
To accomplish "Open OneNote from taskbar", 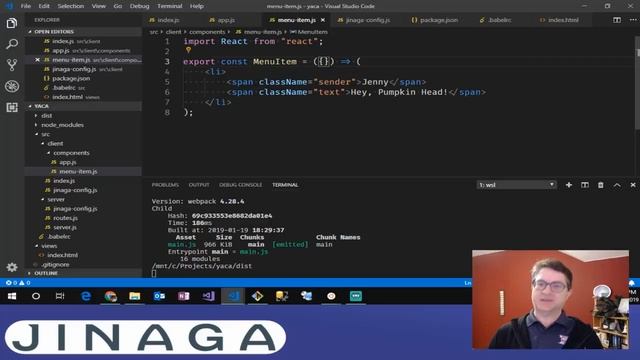I will [x=184, y=296].
